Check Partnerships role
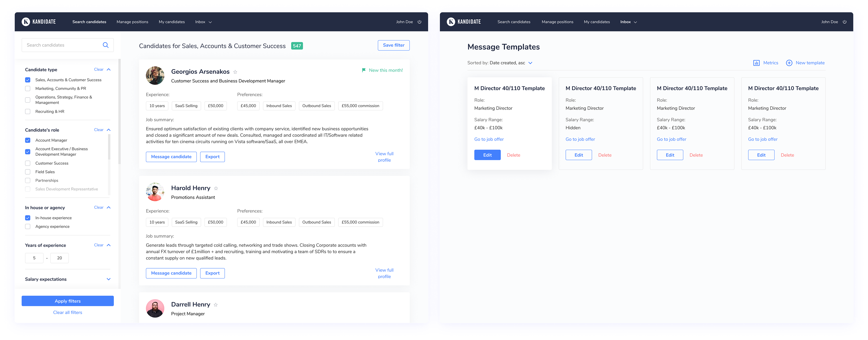This screenshot has height=340, width=868. tap(28, 181)
